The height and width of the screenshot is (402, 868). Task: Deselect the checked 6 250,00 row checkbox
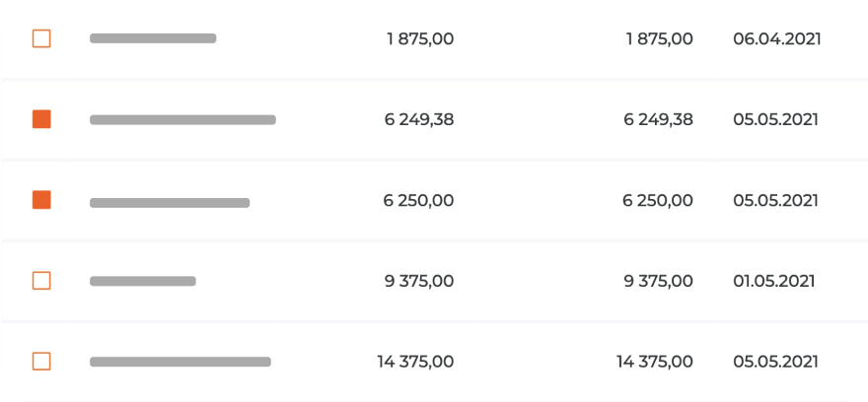[41, 200]
